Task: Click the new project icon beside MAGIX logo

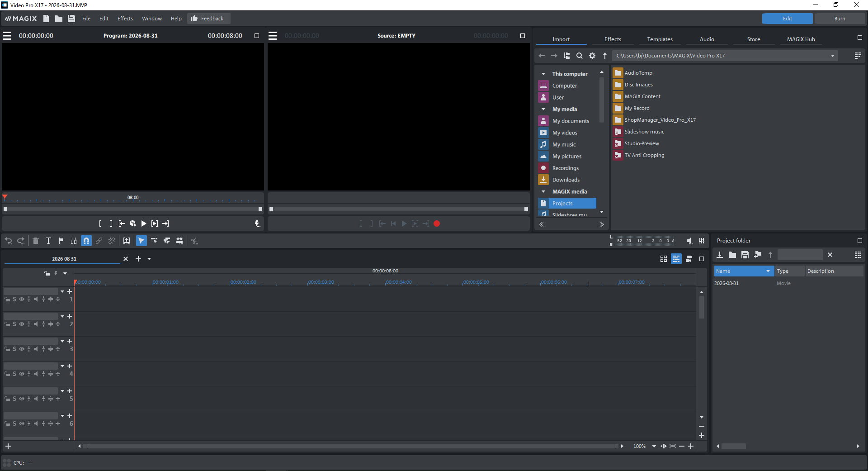Action: coord(46,19)
